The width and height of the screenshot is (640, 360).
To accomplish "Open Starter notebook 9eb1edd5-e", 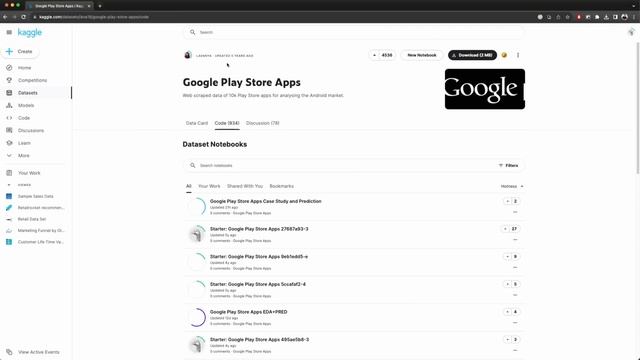I will pos(259,257).
